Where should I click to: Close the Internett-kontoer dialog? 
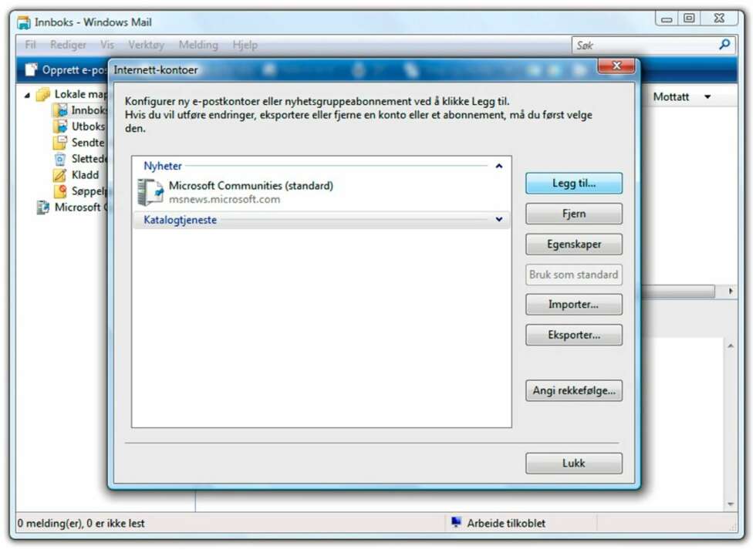616,66
